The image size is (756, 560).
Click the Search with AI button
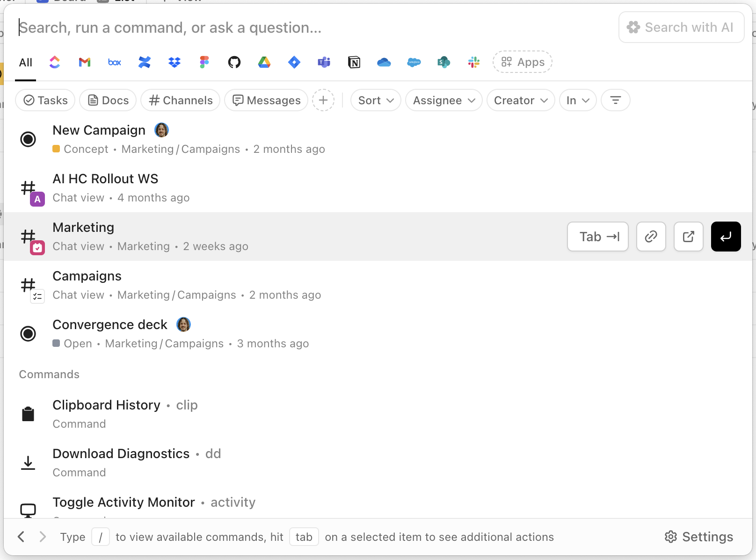coord(681,27)
